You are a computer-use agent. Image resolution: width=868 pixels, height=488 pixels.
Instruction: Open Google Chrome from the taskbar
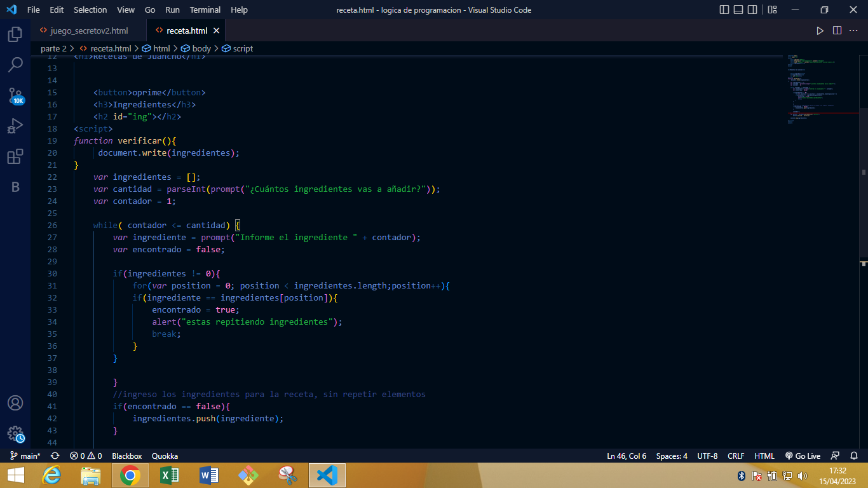[130, 475]
